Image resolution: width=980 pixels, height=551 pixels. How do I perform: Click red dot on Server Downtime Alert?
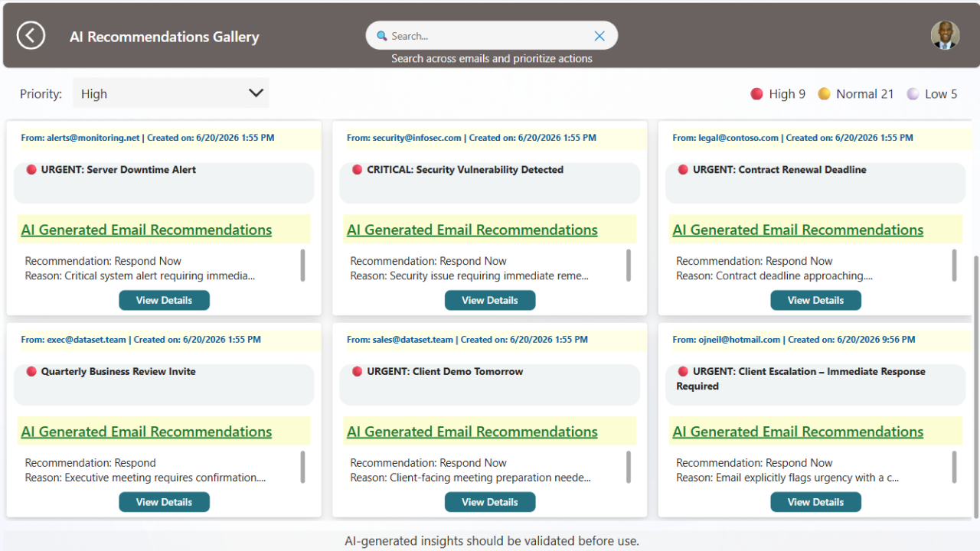[x=31, y=170]
